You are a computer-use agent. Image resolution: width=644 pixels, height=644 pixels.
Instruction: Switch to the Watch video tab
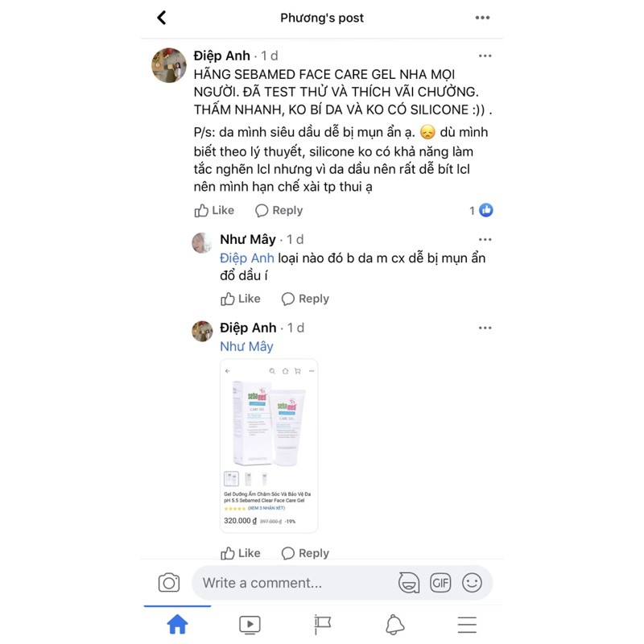tap(250, 625)
